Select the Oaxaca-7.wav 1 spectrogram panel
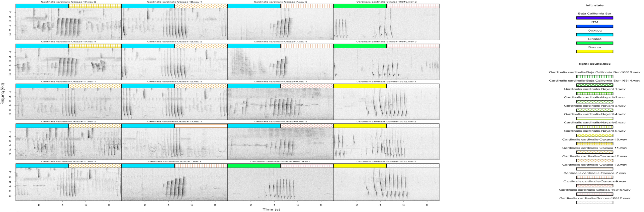 coord(174,184)
